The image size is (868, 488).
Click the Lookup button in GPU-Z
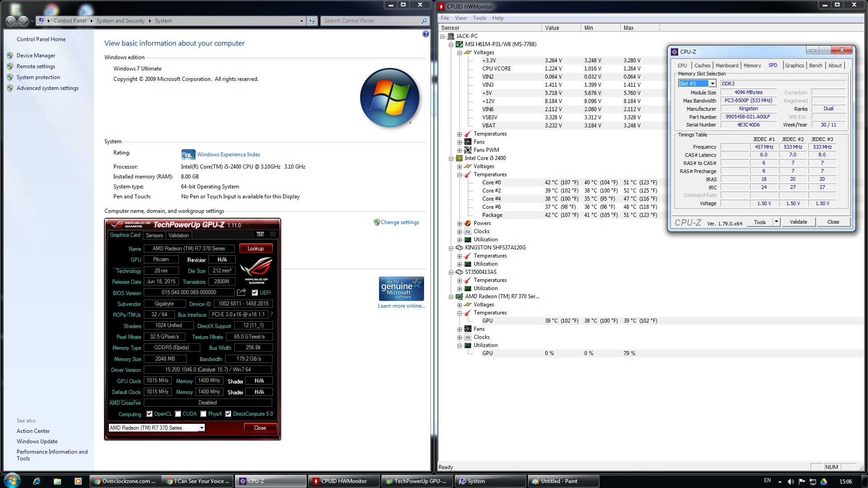(x=255, y=249)
